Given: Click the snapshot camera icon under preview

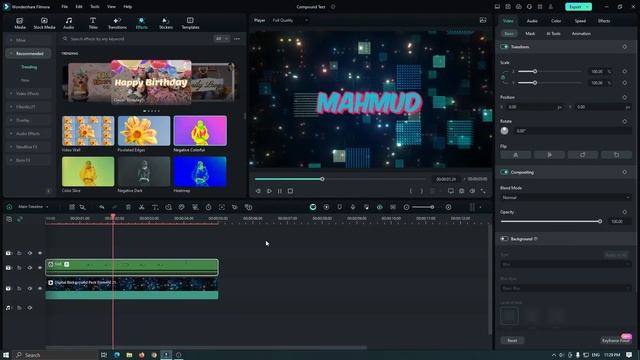Looking at the screenshot, I should [462, 191].
